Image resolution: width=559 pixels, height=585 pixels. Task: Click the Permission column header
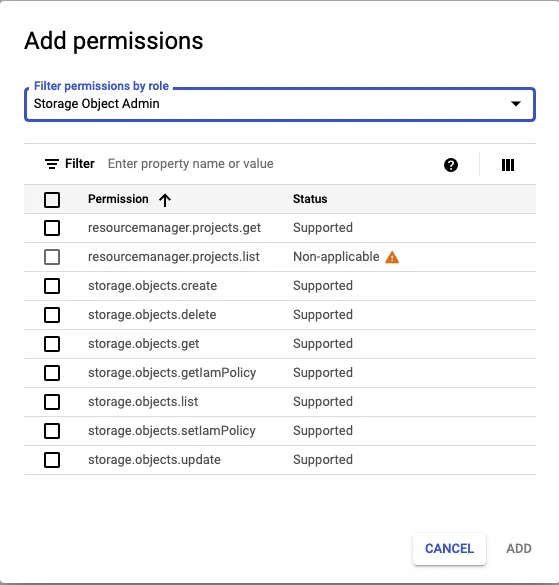(x=118, y=199)
